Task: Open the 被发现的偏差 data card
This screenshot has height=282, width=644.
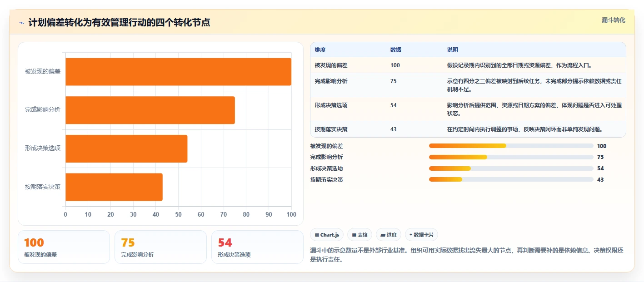Action: (x=64, y=247)
